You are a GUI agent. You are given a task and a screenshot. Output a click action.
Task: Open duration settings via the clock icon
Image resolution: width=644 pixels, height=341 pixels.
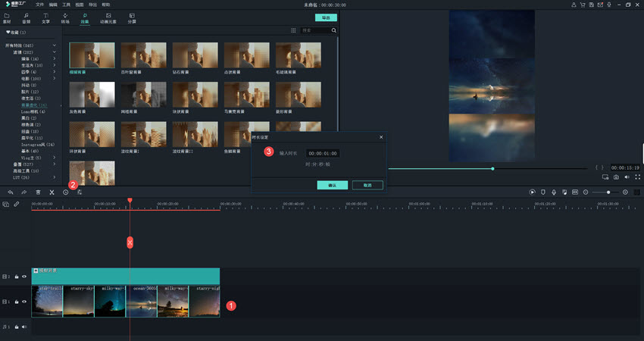pyautogui.click(x=66, y=192)
